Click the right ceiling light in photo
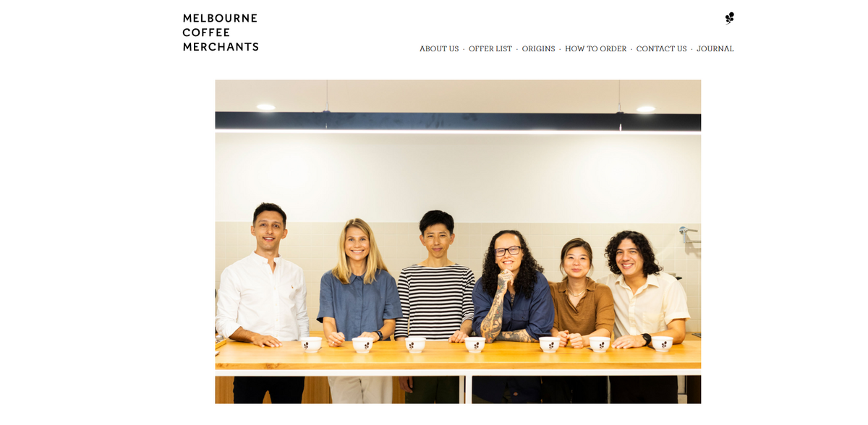Viewport: 868px width, 425px height. pos(645,109)
